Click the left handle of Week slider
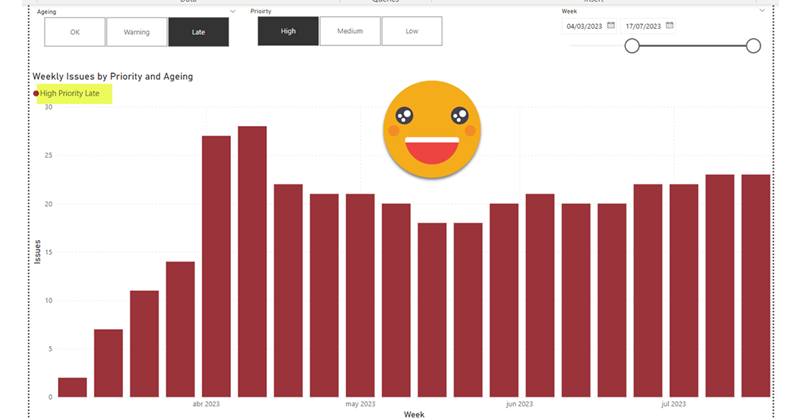The width and height of the screenshot is (801, 419). pos(632,46)
